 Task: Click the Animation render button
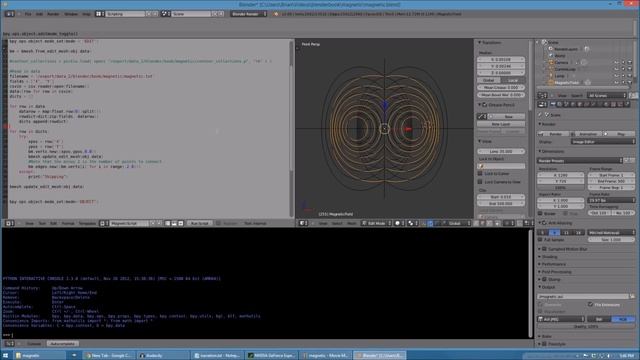[x=586, y=134]
